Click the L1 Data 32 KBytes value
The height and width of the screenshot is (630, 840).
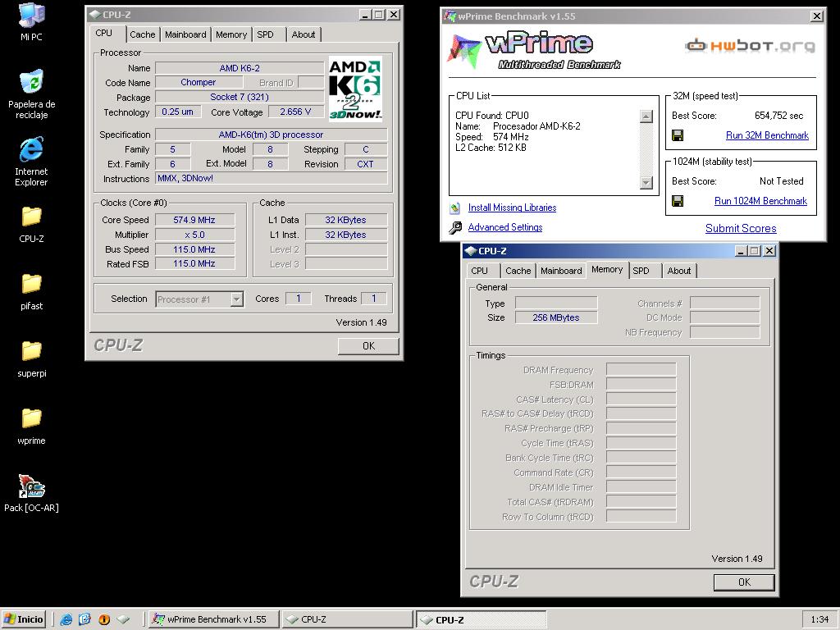point(345,220)
